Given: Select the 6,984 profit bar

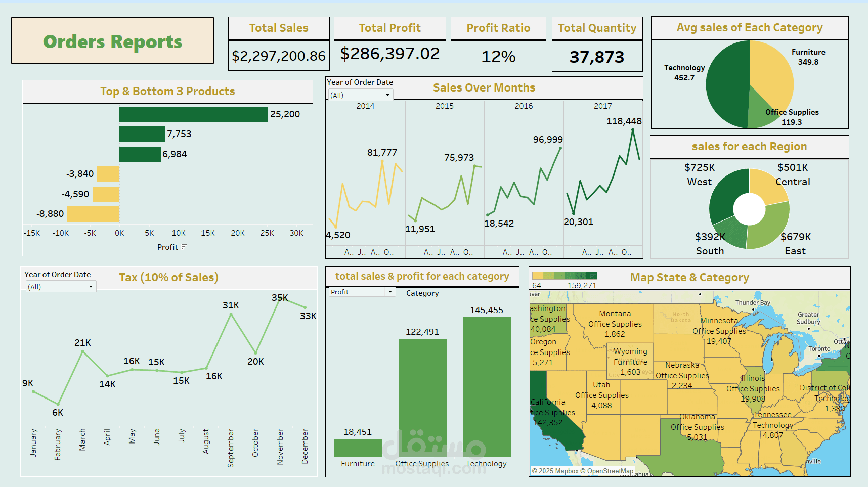Looking at the screenshot, I should coord(140,154).
